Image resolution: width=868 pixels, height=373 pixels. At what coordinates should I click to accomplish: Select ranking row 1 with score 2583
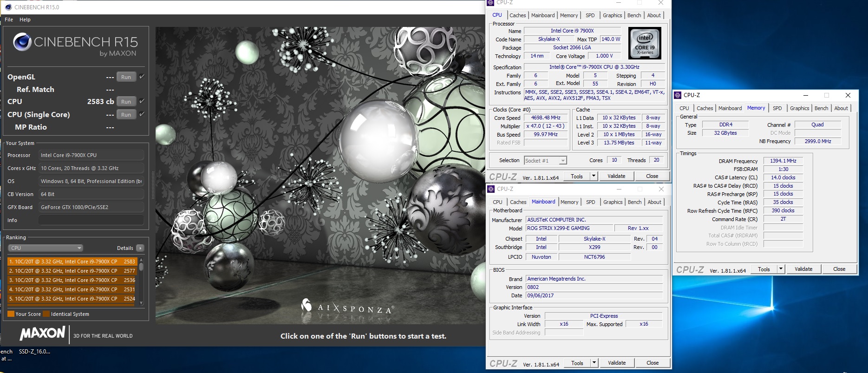(72, 262)
